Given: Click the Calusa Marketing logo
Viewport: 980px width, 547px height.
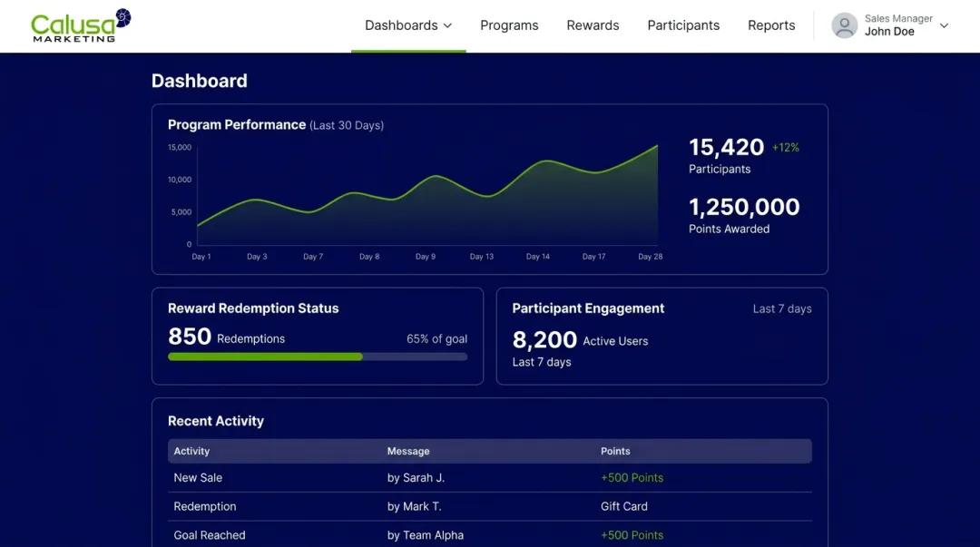Looking at the screenshot, I should (x=82, y=25).
